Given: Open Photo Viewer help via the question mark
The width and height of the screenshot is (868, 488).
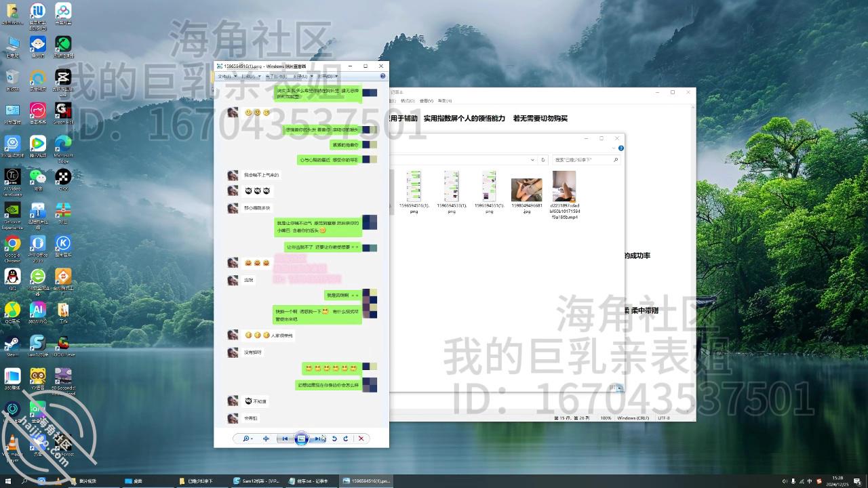Looking at the screenshot, I should coord(382,76).
